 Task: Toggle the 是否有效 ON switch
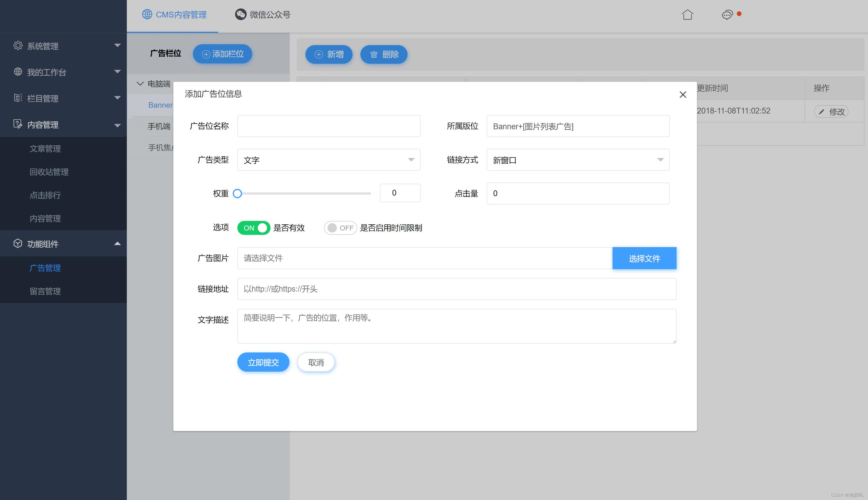254,228
